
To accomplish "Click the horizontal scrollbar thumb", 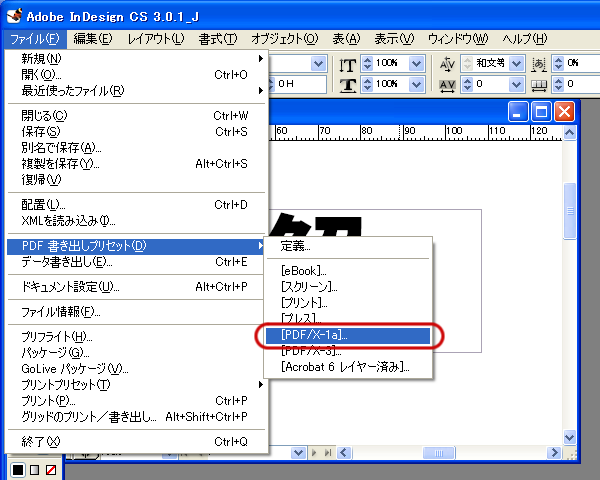I will point(439,453).
